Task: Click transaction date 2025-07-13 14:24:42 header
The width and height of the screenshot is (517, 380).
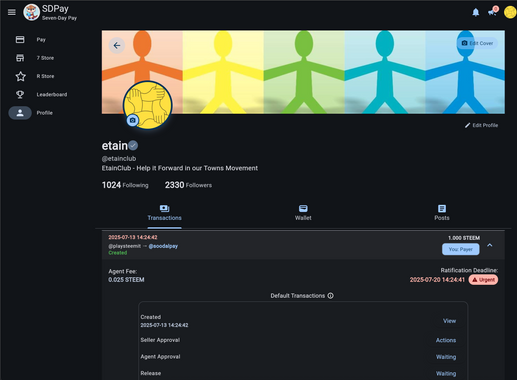Action: pyautogui.click(x=133, y=237)
